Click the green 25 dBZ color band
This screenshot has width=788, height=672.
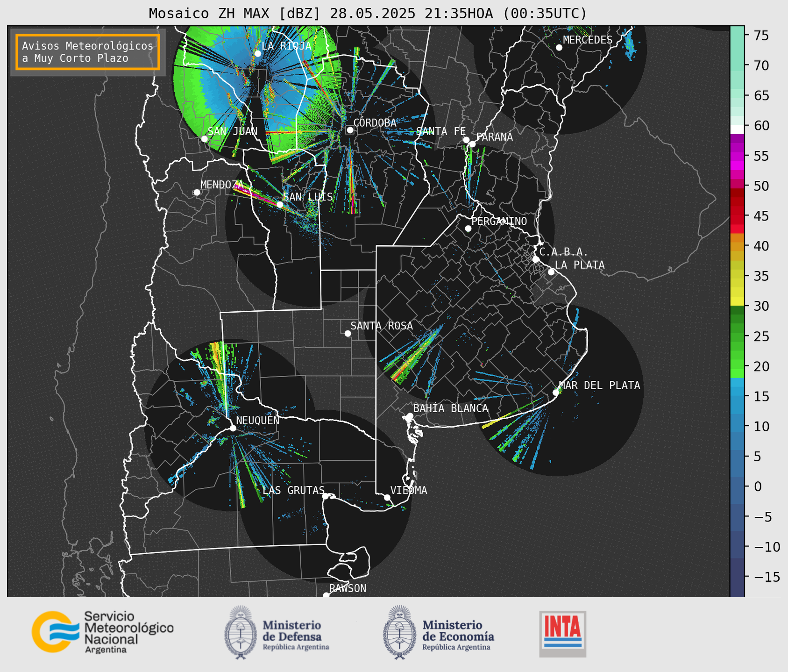(737, 336)
